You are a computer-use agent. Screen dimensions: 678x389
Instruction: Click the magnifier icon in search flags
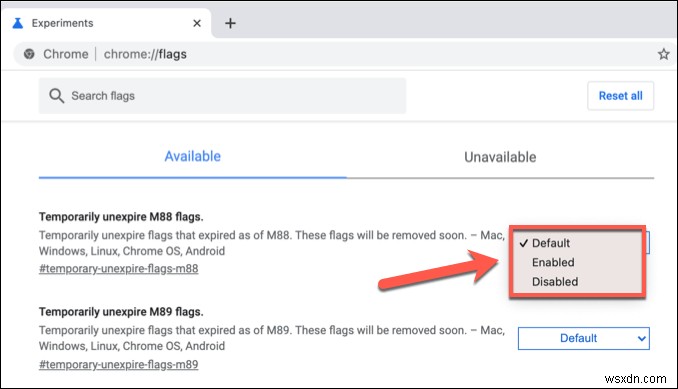tap(56, 96)
